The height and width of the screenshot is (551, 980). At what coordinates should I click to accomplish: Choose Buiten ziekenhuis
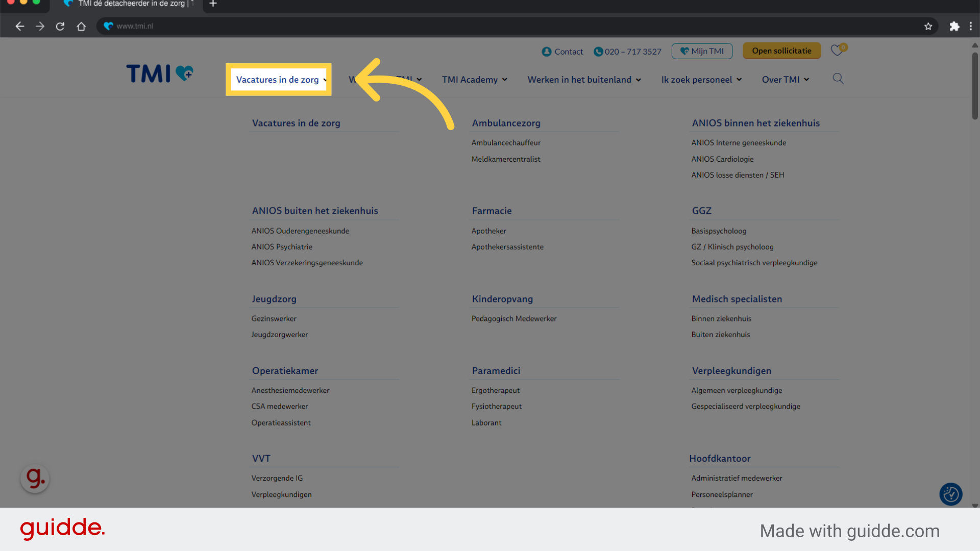pyautogui.click(x=721, y=335)
